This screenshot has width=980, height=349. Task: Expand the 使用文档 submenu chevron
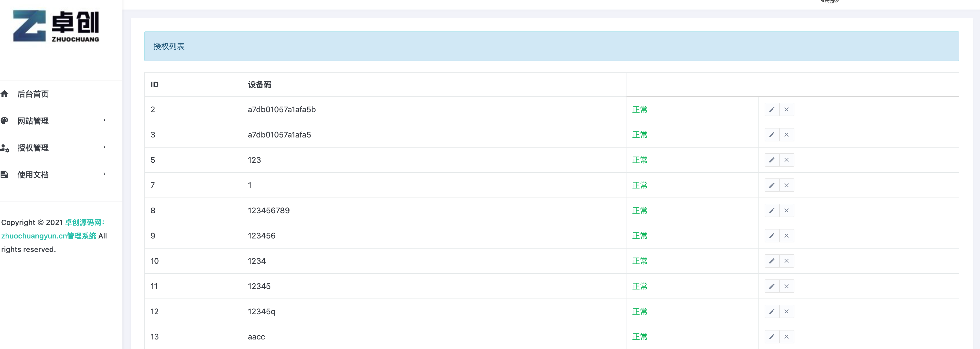click(104, 174)
